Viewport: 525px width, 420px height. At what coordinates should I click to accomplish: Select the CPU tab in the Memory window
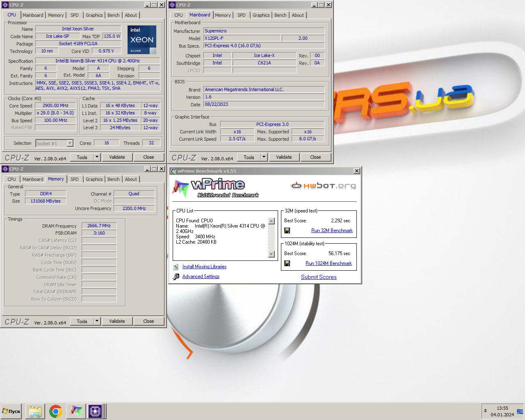pyautogui.click(x=12, y=179)
